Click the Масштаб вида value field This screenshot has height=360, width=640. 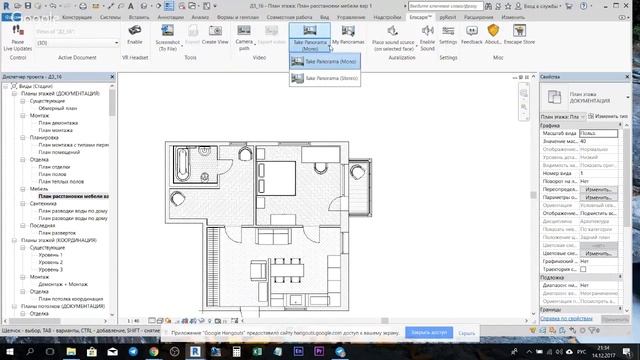click(598, 133)
